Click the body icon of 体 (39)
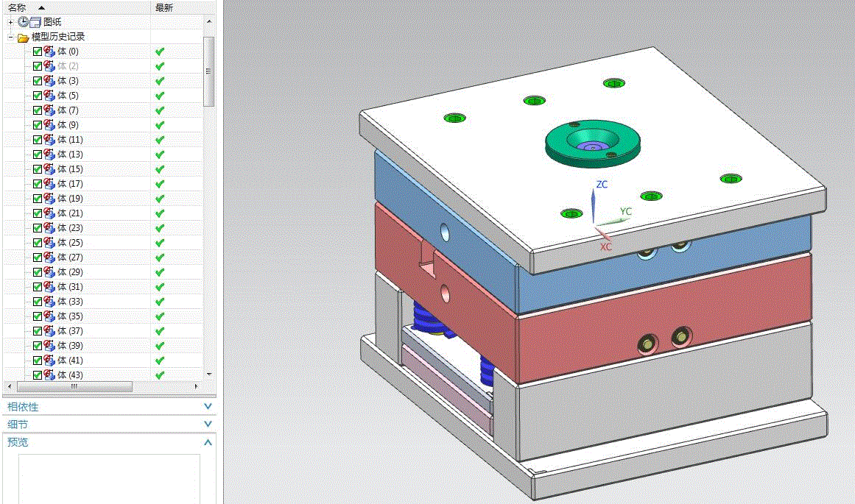The image size is (855, 504). pos(49,346)
